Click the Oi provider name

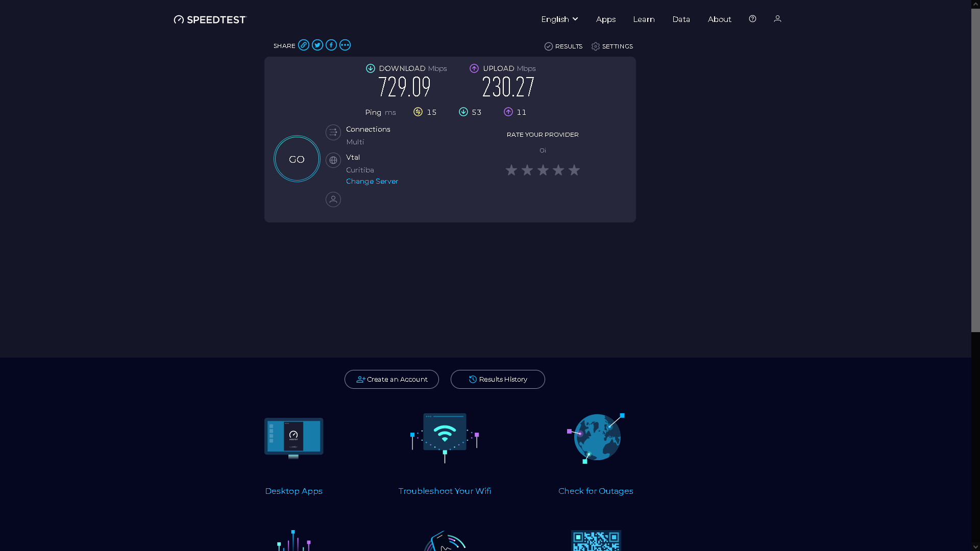pyautogui.click(x=543, y=151)
